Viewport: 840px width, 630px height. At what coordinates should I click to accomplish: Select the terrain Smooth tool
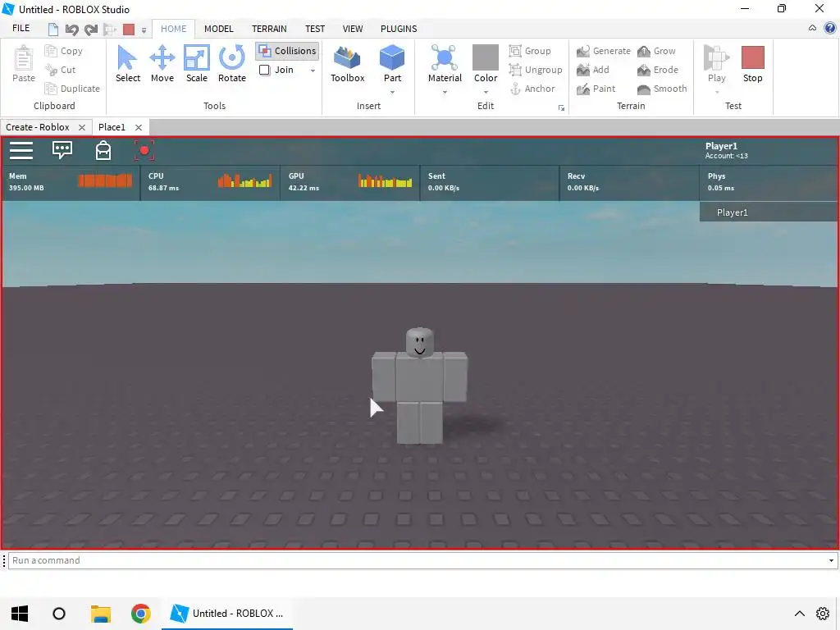(x=662, y=89)
